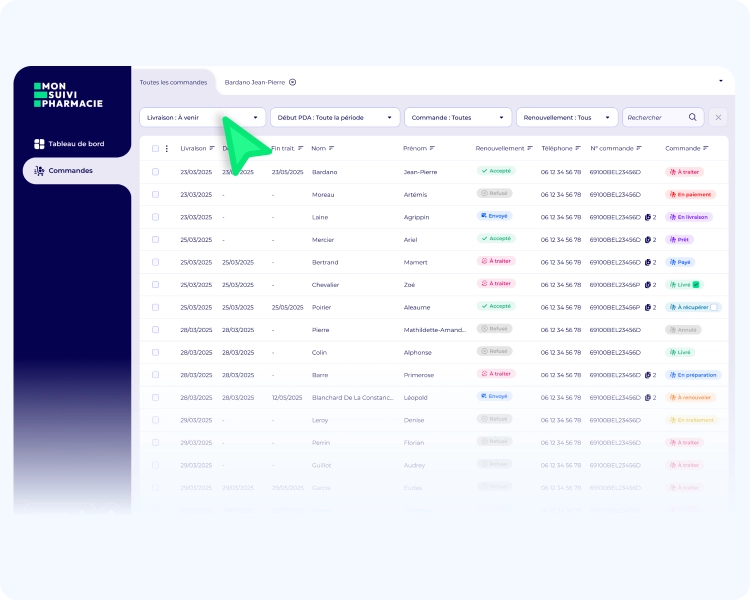Tick the checkbox in the À récupérer badge
Viewport: 750px width, 600px height.
point(713,307)
